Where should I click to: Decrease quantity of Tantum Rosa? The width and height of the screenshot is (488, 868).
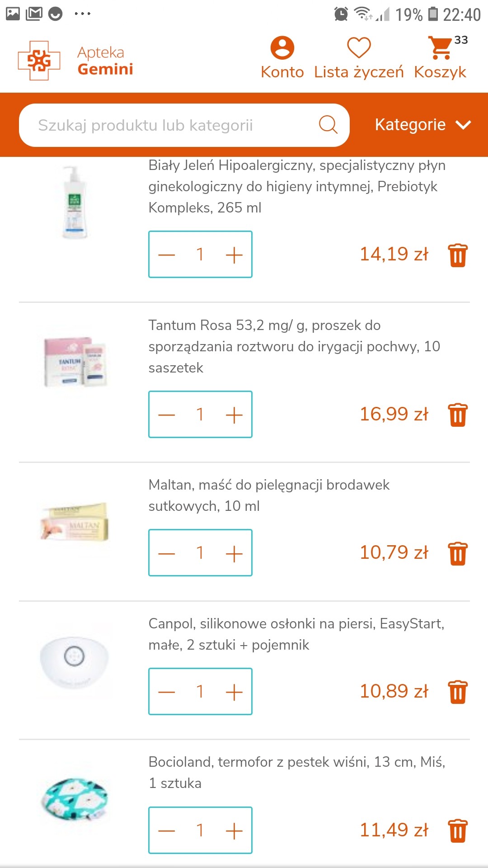167,415
